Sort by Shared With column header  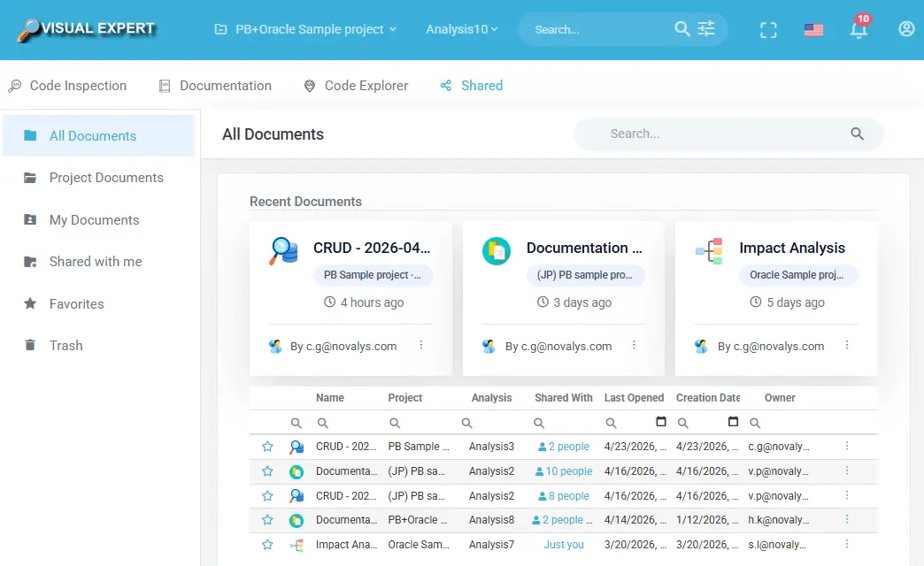(x=564, y=398)
